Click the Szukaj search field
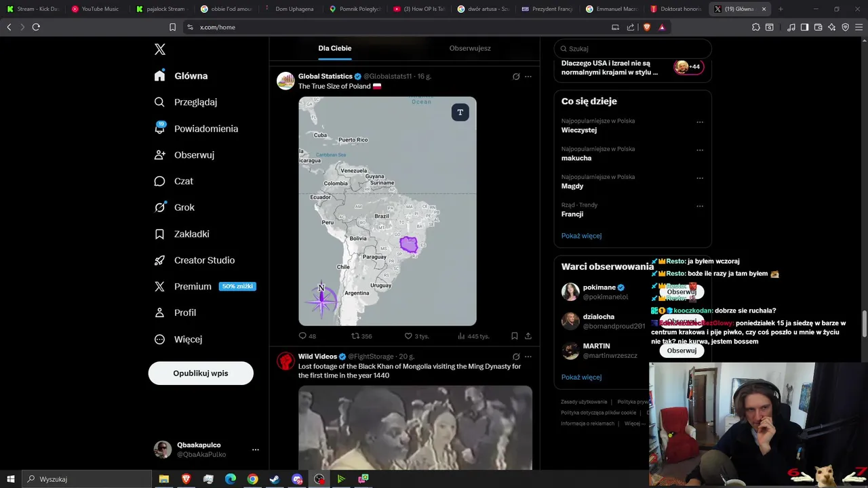Screen dimensions: 868x488 point(633,49)
